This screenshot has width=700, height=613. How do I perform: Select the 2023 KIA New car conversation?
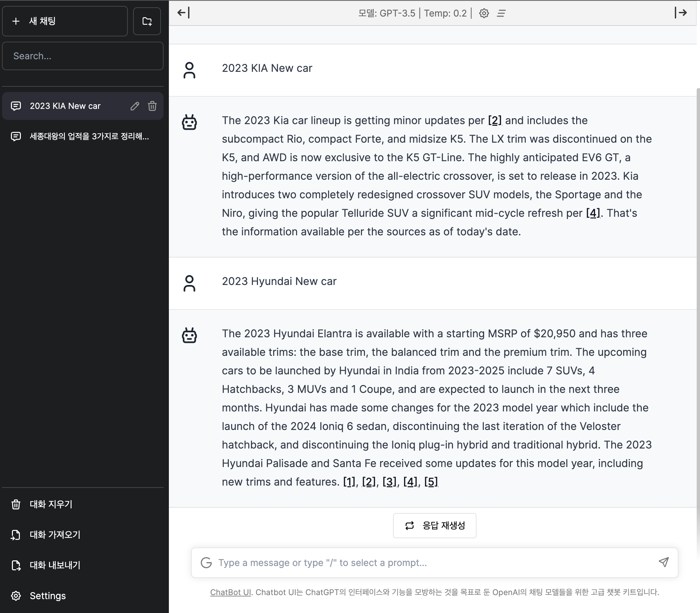click(x=65, y=106)
